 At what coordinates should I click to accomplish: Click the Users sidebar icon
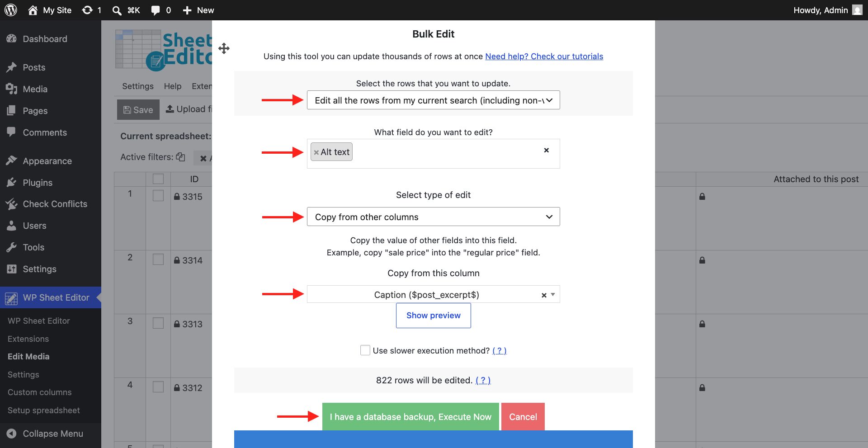pyautogui.click(x=11, y=226)
